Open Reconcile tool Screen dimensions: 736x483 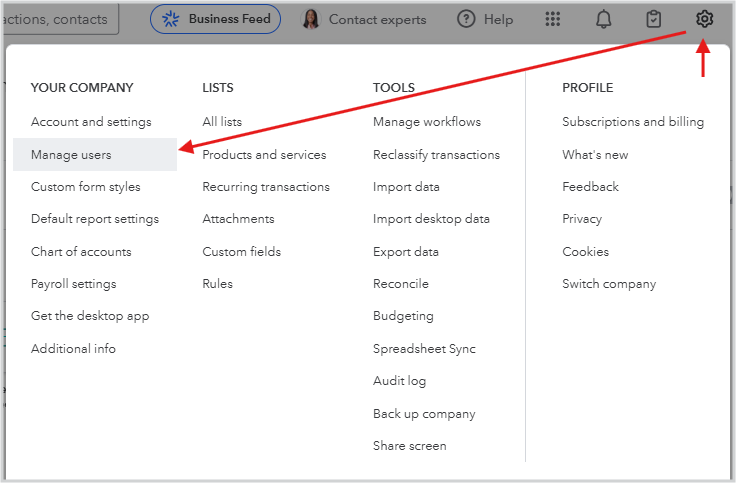[401, 284]
